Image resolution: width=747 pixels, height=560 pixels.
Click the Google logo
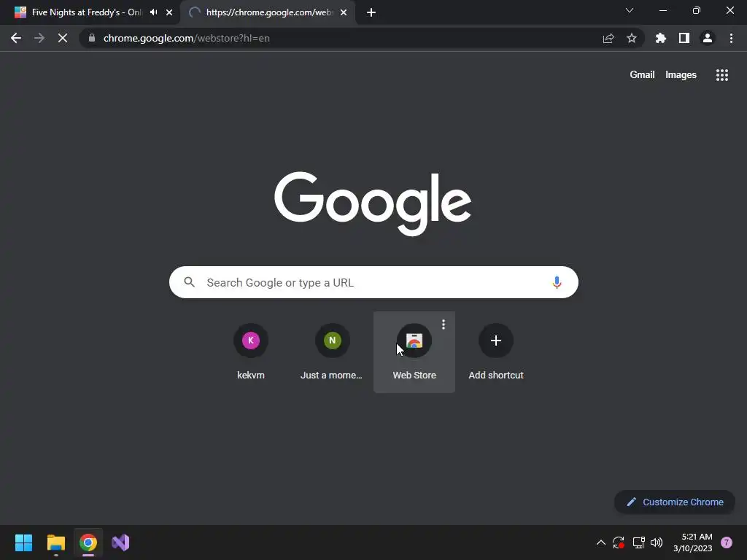[x=373, y=203]
